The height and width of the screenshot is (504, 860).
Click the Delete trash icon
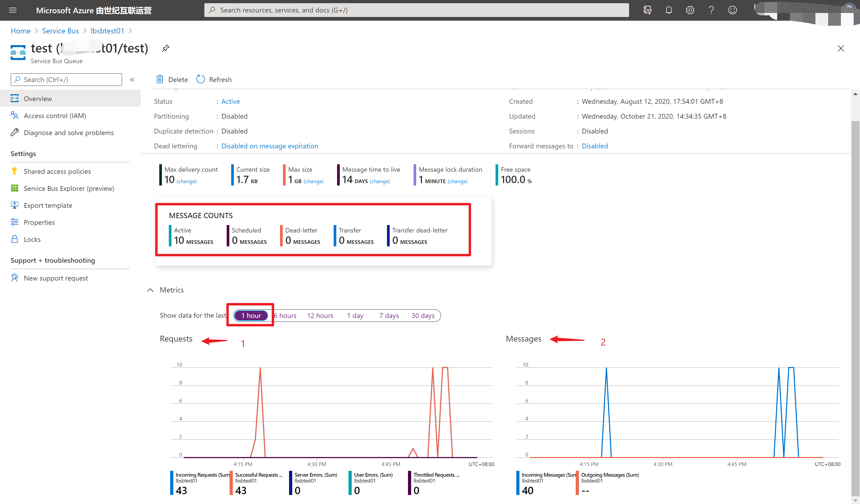click(160, 80)
